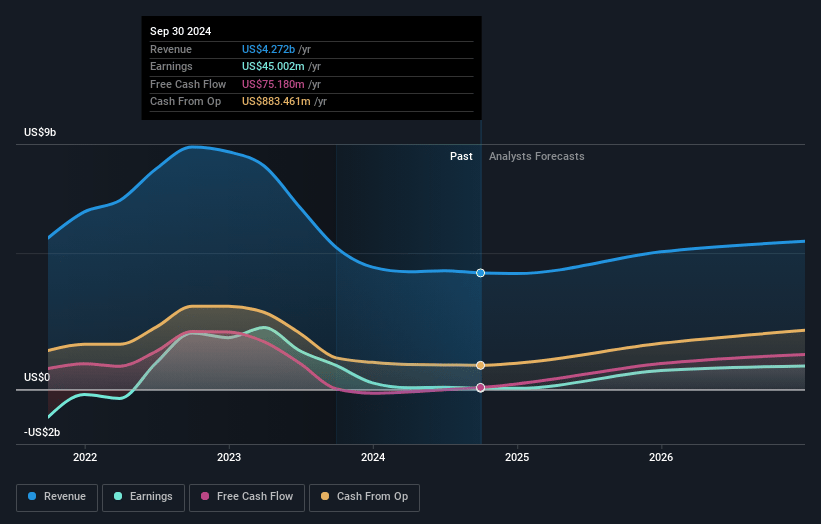Viewport: 821px width, 524px height.
Task: Click the US$4.272b revenue value
Action: 269,49
